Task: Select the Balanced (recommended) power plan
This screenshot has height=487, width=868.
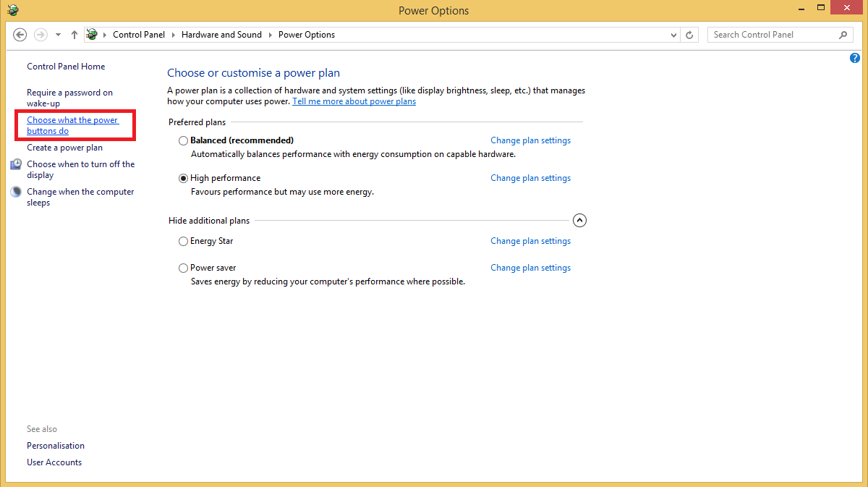Action: pos(183,140)
